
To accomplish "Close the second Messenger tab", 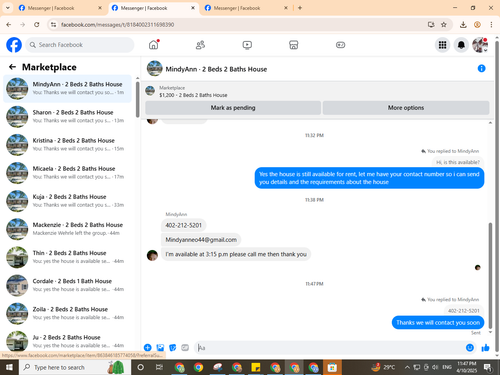I will [x=193, y=8].
